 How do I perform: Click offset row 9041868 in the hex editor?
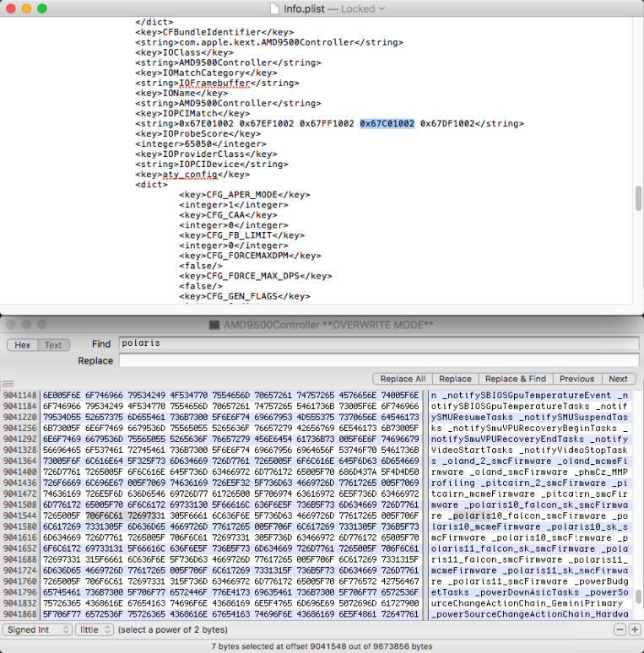(19, 614)
